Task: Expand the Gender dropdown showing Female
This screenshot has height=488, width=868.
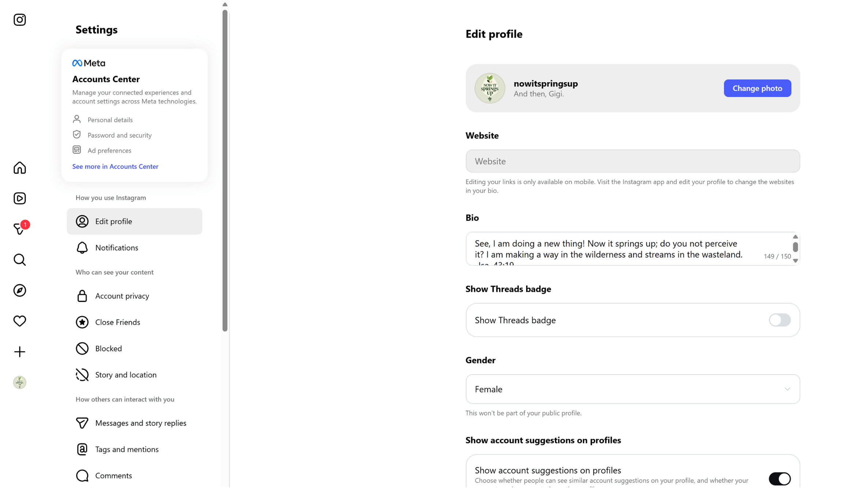Action: 632,389
